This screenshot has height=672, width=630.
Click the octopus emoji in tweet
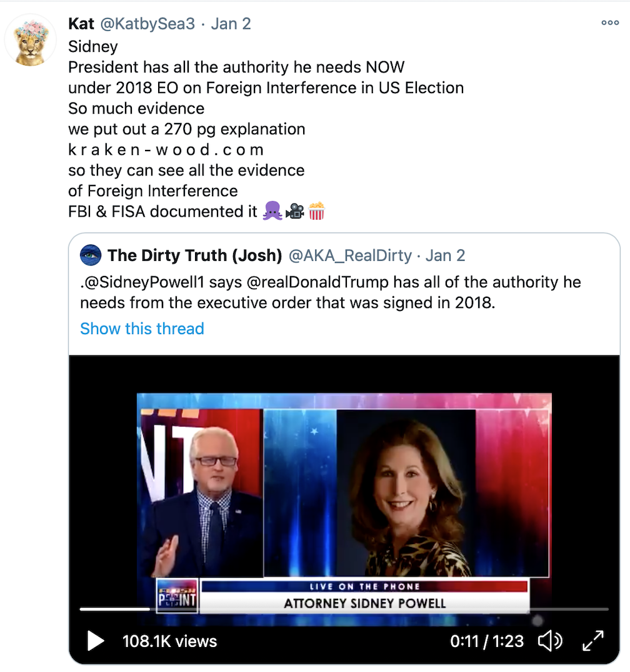[x=272, y=211]
